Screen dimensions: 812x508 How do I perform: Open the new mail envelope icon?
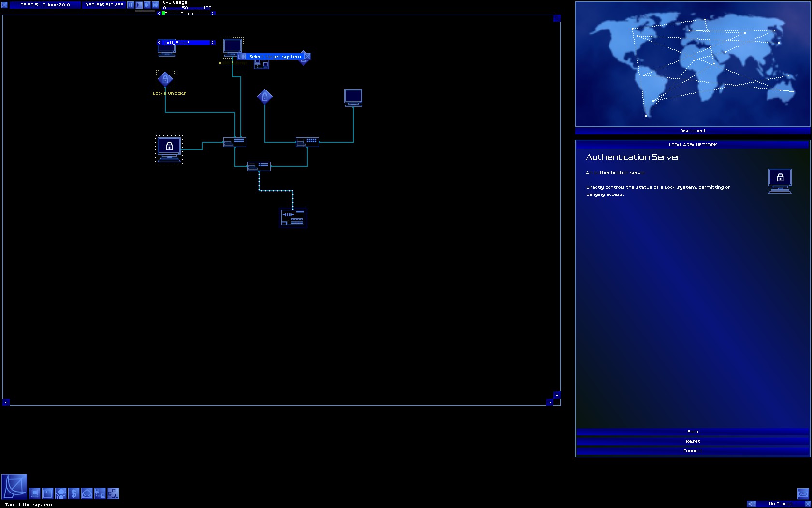coord(803,493)
